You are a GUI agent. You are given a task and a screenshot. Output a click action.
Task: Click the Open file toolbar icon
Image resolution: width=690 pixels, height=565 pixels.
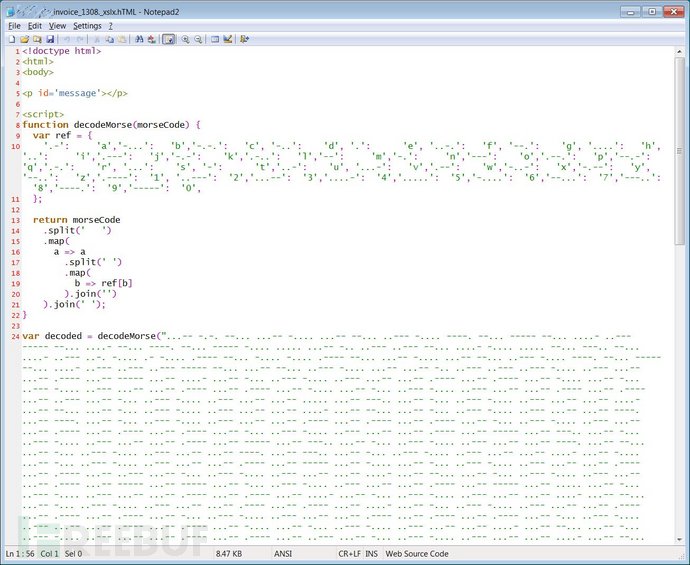click(x=23, y=39)
